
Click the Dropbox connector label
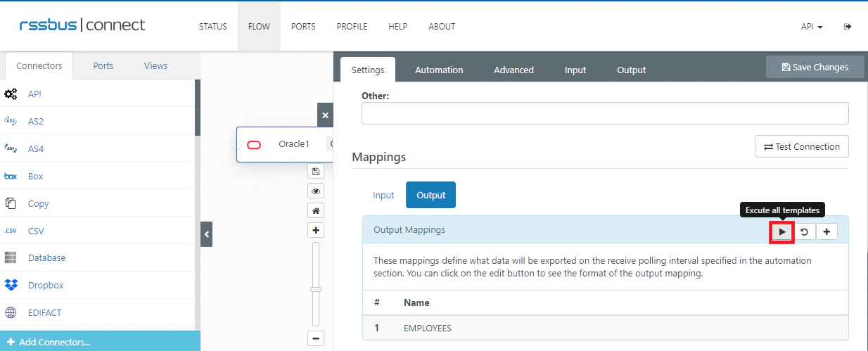click(x=46, y=286)
